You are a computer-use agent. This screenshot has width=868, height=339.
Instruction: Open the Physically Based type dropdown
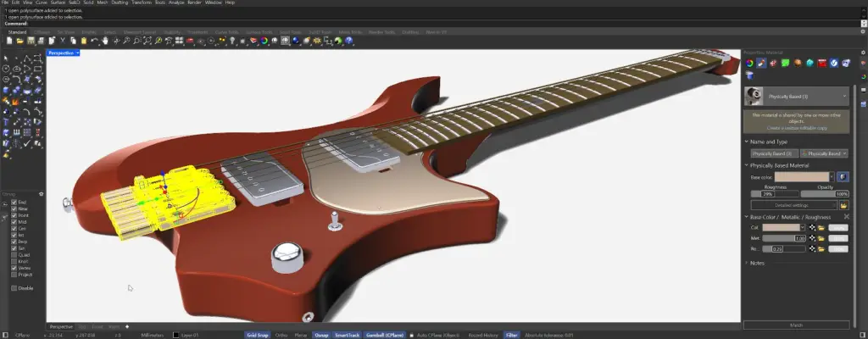coord(824,153)
